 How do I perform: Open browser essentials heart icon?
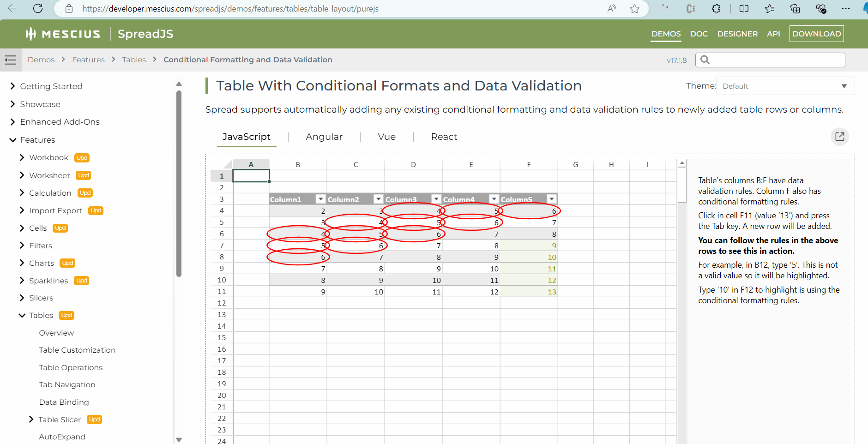(820, 8)
